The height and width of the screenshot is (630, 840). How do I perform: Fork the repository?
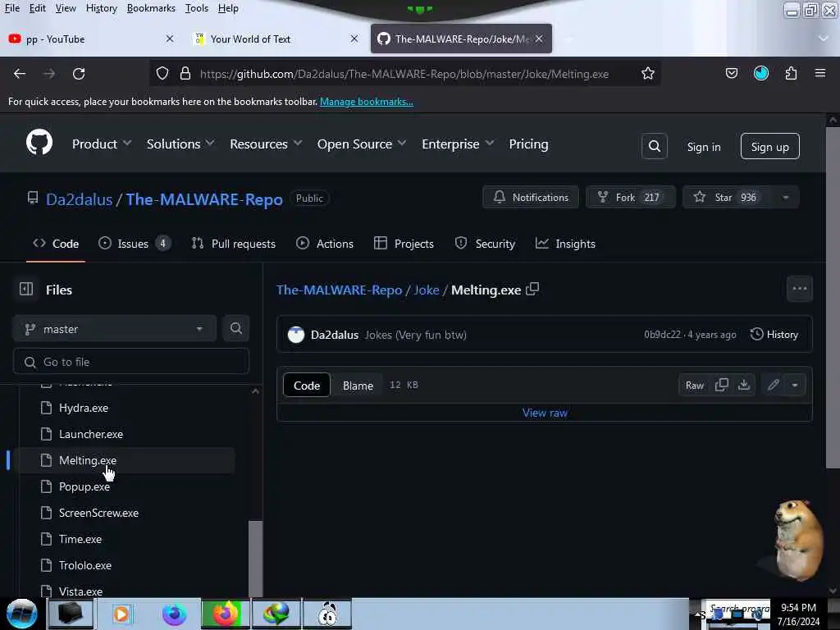[x=631, y=197]
